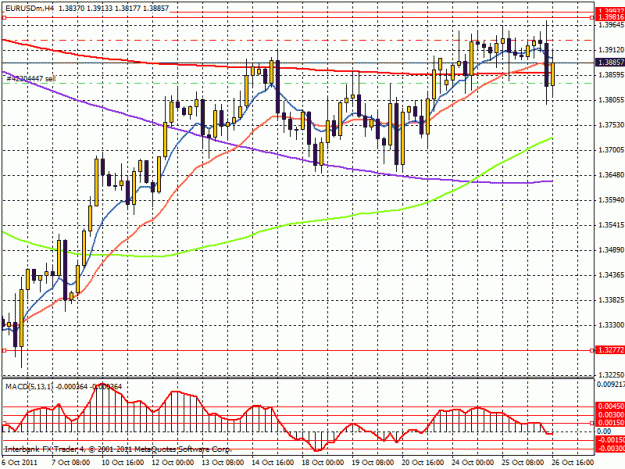Click the current price tag 1.38857
Screen dimensions: 625x469
point(610,63)
